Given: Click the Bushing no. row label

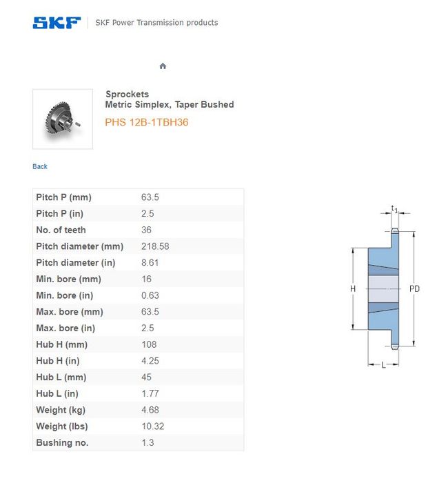Looking at the screenshot, I should point(62,443).
